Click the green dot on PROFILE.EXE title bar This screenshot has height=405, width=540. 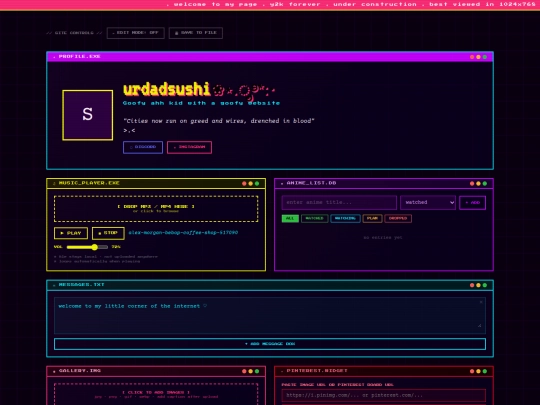485,57
